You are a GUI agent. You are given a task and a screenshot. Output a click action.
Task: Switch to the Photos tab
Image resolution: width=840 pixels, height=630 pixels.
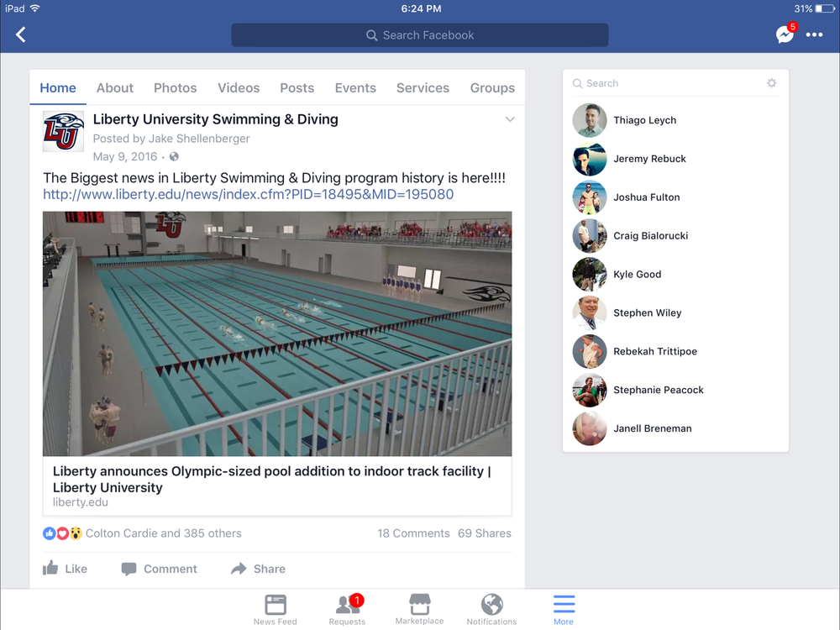[x=176, y=88]
